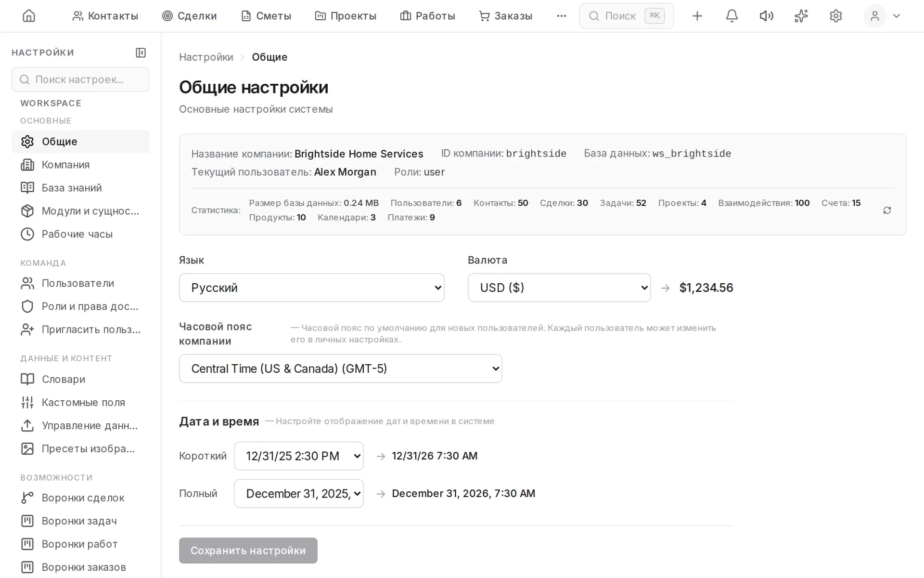
Task: Open Воронки заказов settings
Action: (80, 567)
